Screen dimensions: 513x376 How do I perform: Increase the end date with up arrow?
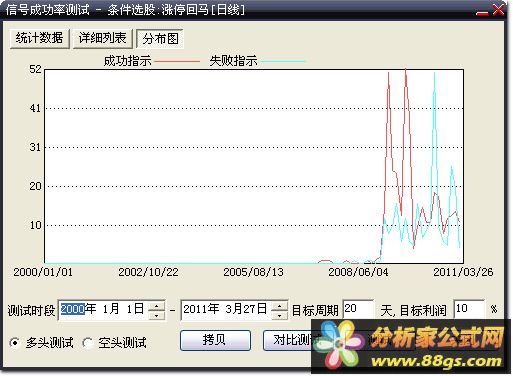[280, 305]
